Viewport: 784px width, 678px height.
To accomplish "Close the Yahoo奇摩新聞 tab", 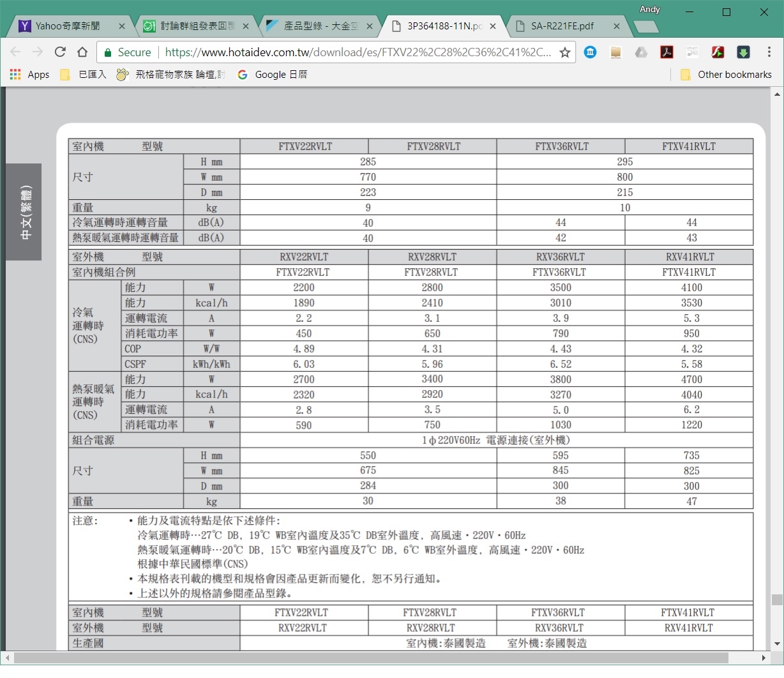I will (x=122, y=26).
